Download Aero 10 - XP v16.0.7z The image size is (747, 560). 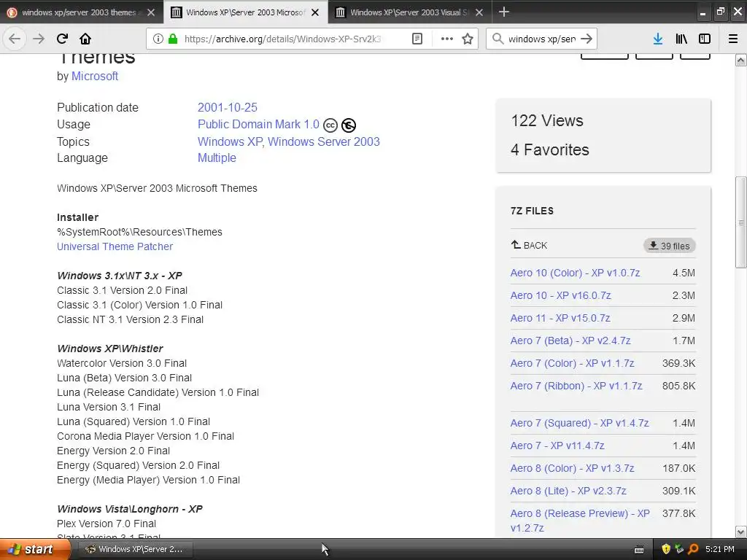click(x=560, y=295)
